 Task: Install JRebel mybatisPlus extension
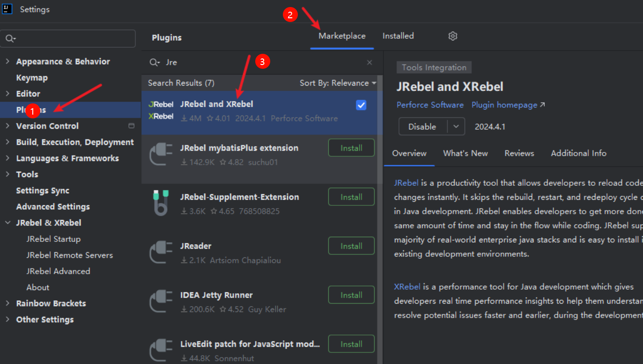click(351, 148)
